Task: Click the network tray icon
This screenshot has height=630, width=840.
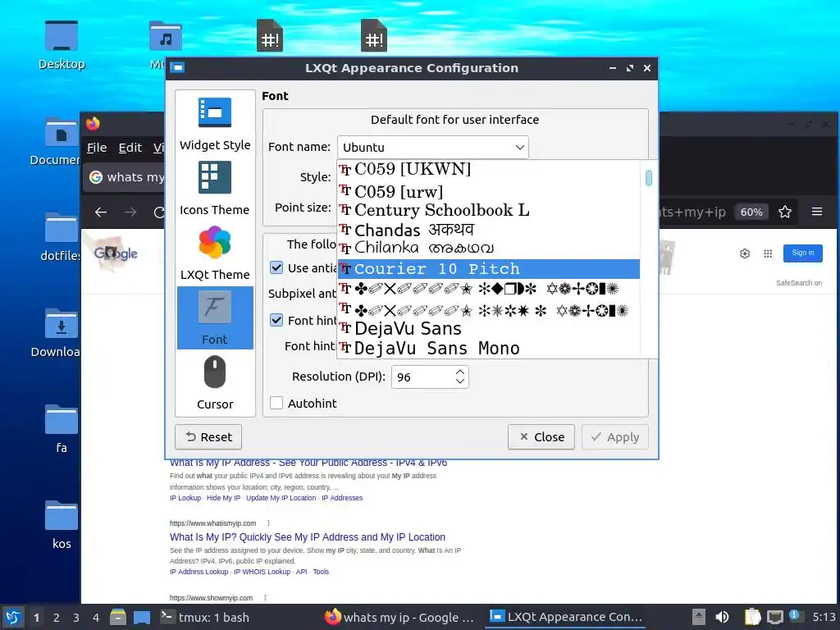Action: 774,617
